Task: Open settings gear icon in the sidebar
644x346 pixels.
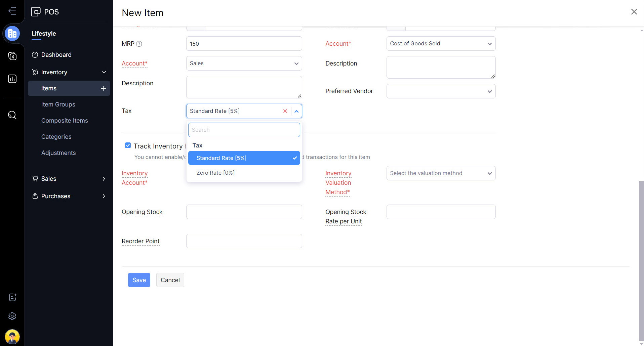Action: coord(12,316)
